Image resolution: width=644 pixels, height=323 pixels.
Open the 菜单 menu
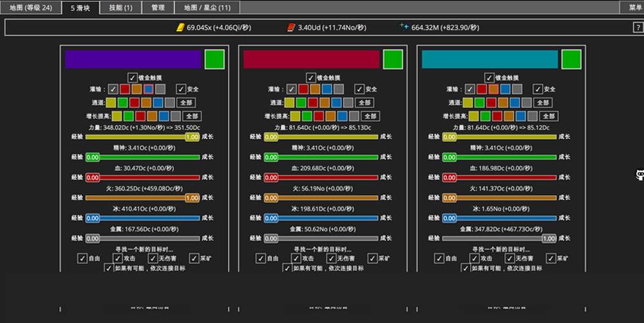point(632,7)
